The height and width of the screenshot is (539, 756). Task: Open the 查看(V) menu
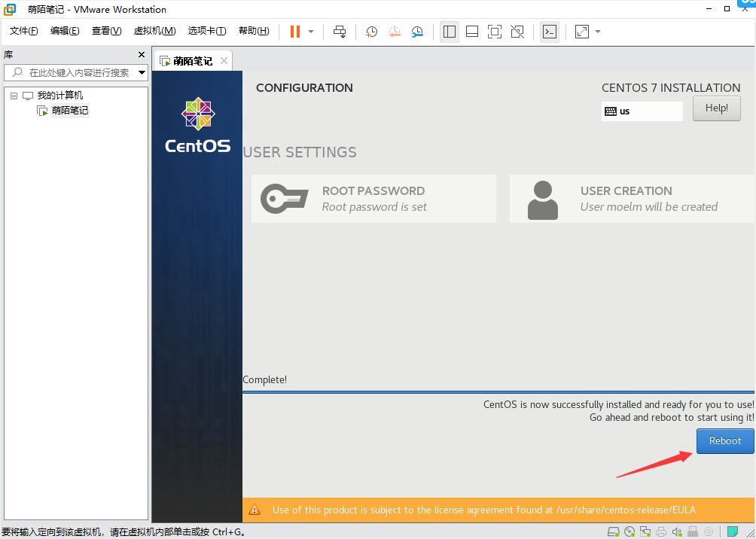[107, 31]
